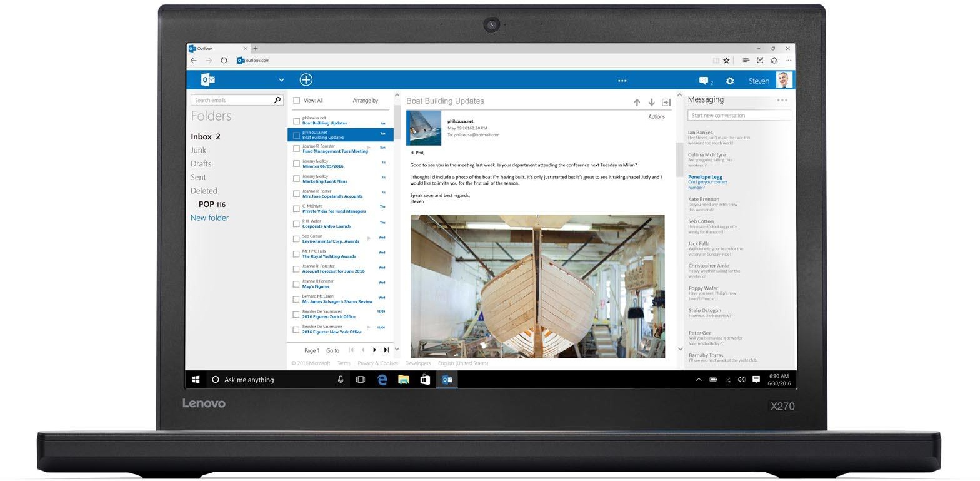Tick checkbox for Fund Management Tues Meeting
This screenshot has width=980, height=481.
click(296, 149)
